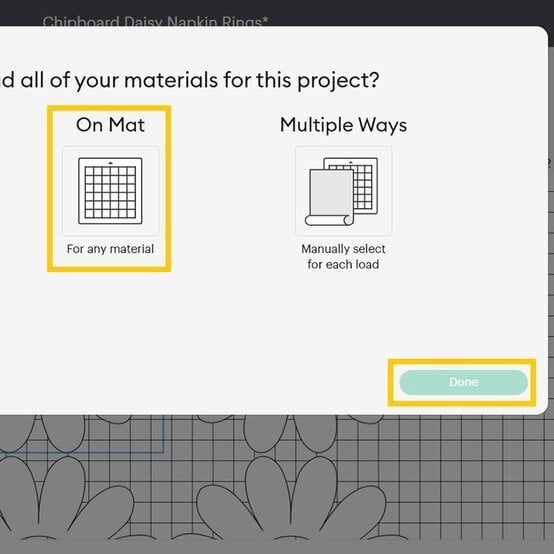Click the 'On Mat' heading text
Screen dimensions: 554x554
110,125
